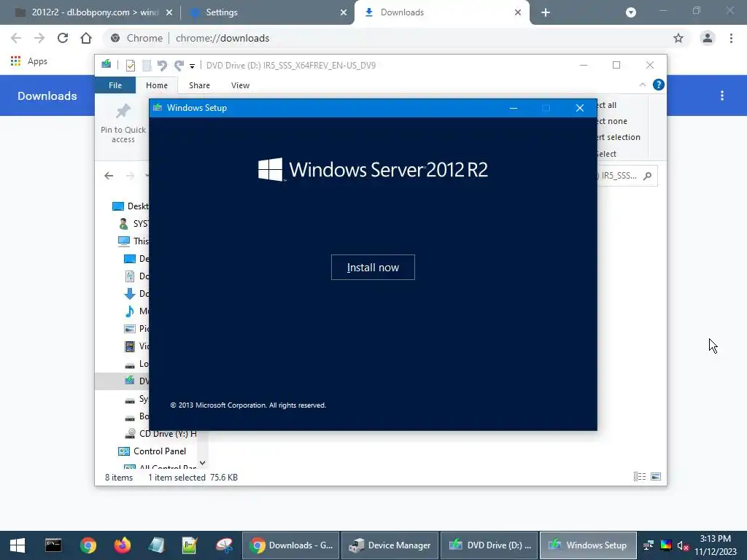Click Redo icon in Explorer title bar
747x560 pixels.
point(179,65)
